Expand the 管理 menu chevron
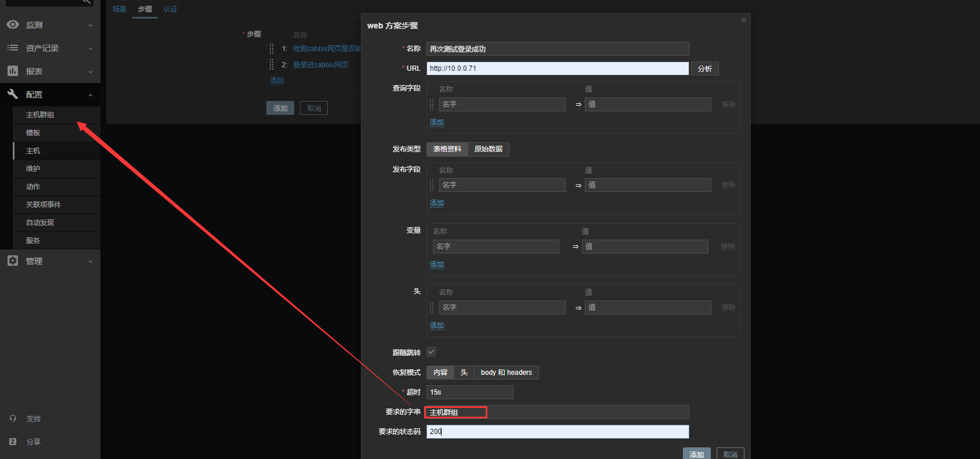The width and height of the screenshot is (980, 459). pyautogui.click(x=91, y=262)
